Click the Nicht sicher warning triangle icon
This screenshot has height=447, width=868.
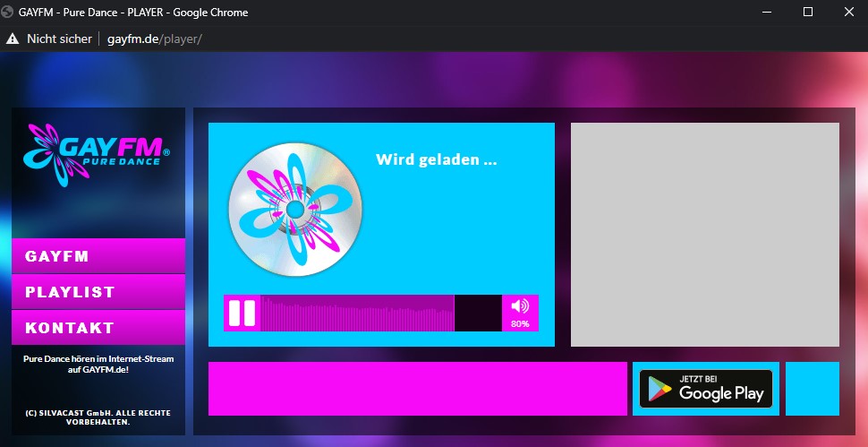point(13,39)
